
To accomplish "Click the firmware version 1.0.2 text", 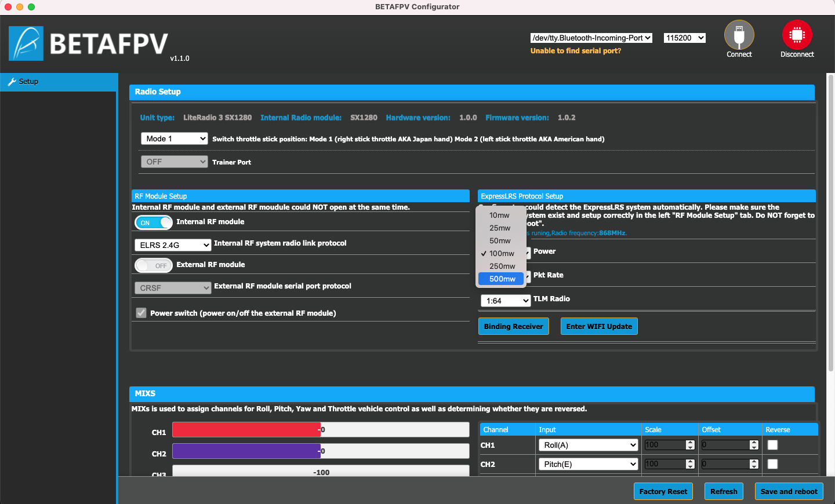I will [x=567, y=118].
